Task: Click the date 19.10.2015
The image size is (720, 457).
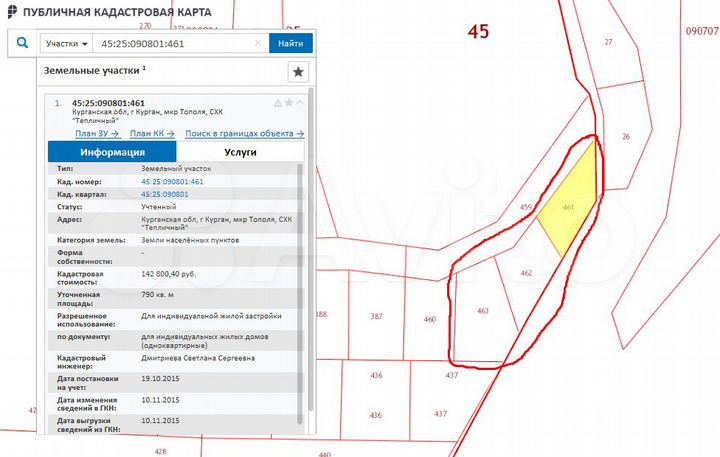Action: click(160, 378)
